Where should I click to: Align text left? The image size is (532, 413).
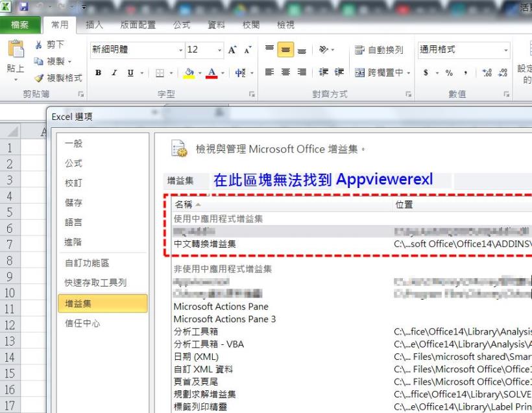coord(269,72)
